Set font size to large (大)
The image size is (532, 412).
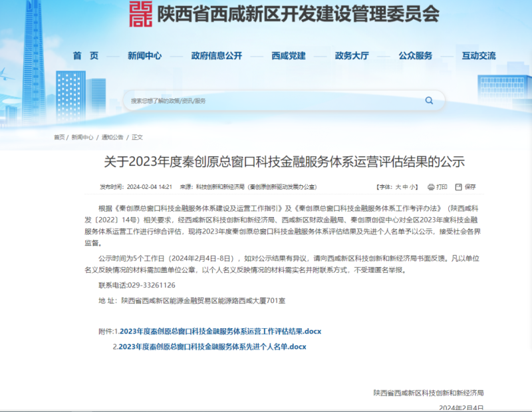click(x=398, y=187)
